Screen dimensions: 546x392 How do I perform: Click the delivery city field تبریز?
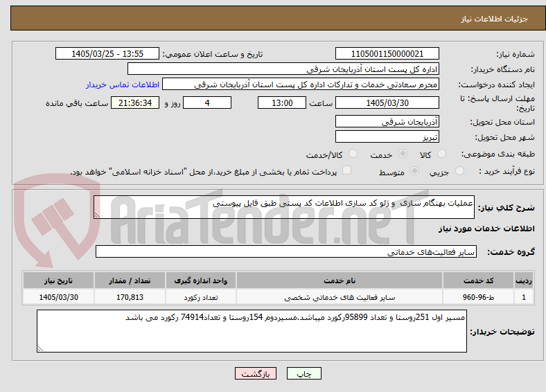pyautogui.click(x=387, y=136)
